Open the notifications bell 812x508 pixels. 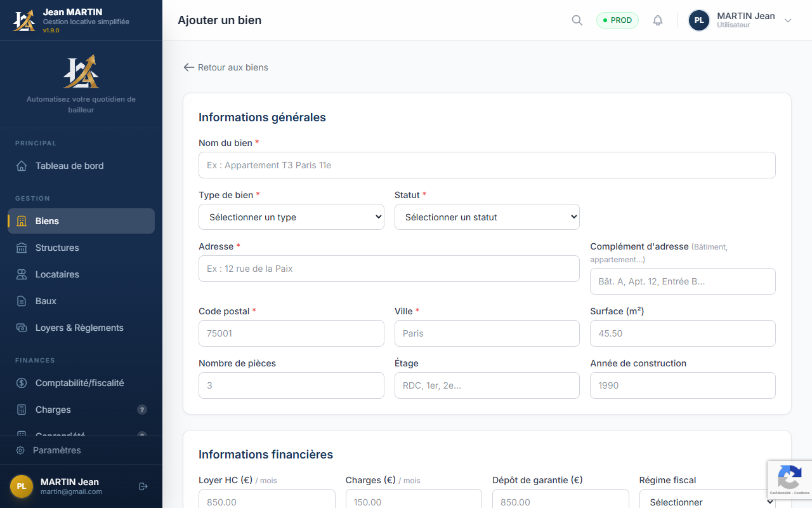(x=658, y=20)
